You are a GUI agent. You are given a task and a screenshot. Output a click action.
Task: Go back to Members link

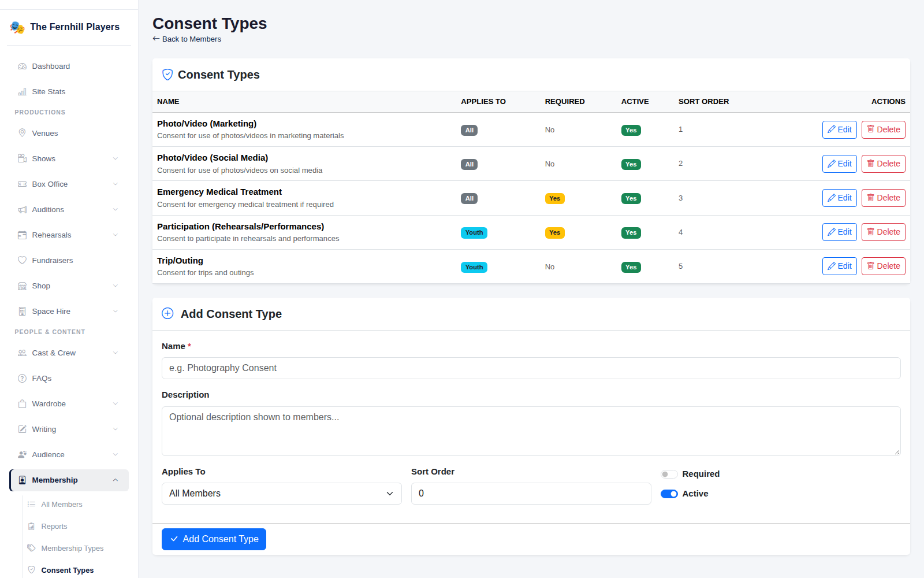coord(187,39)
